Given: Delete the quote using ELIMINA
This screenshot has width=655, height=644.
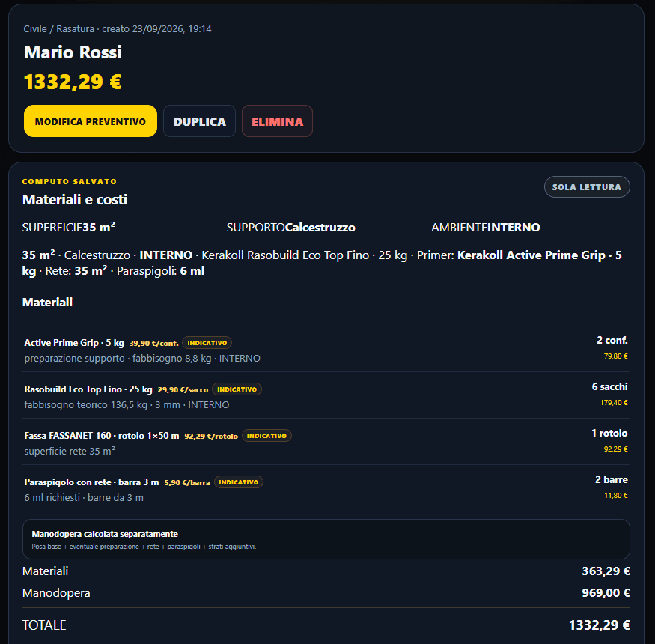Looking at the screenshot, I should point(278,121).
